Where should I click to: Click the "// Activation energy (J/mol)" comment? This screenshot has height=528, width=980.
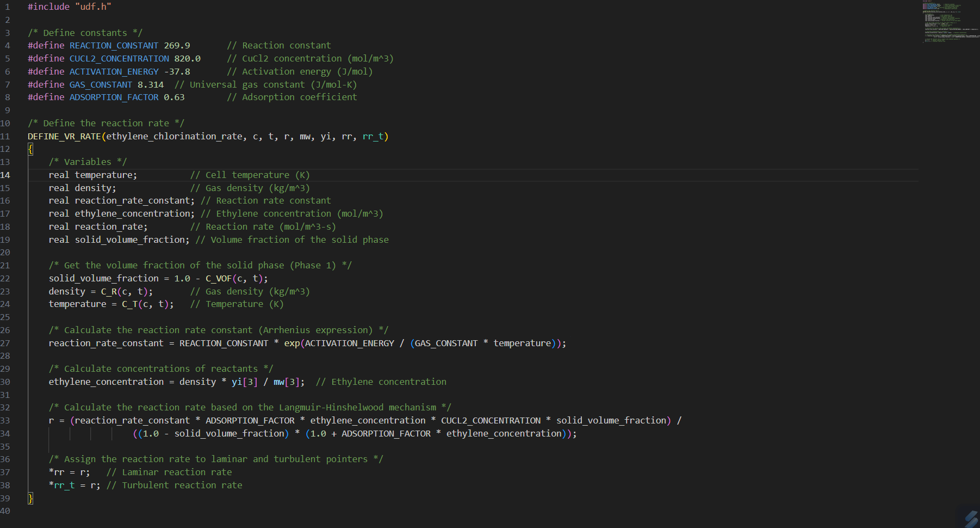point(300,71)
